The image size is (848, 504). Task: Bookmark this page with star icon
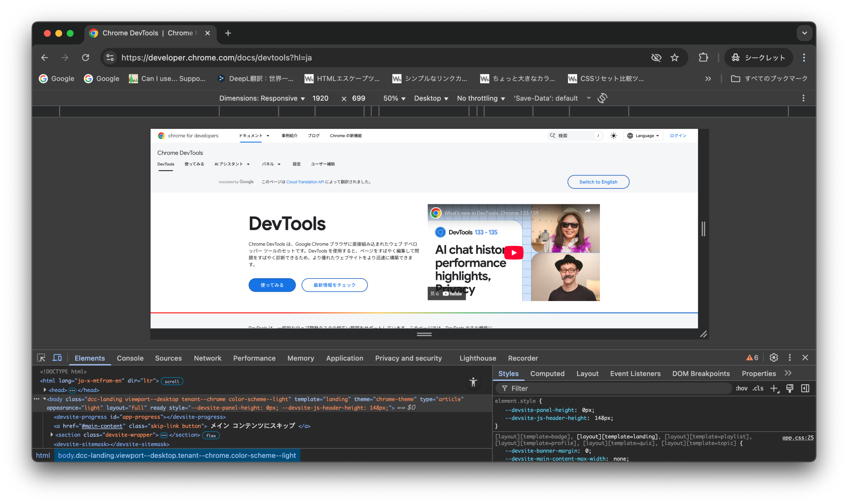(x=674, y=58)
